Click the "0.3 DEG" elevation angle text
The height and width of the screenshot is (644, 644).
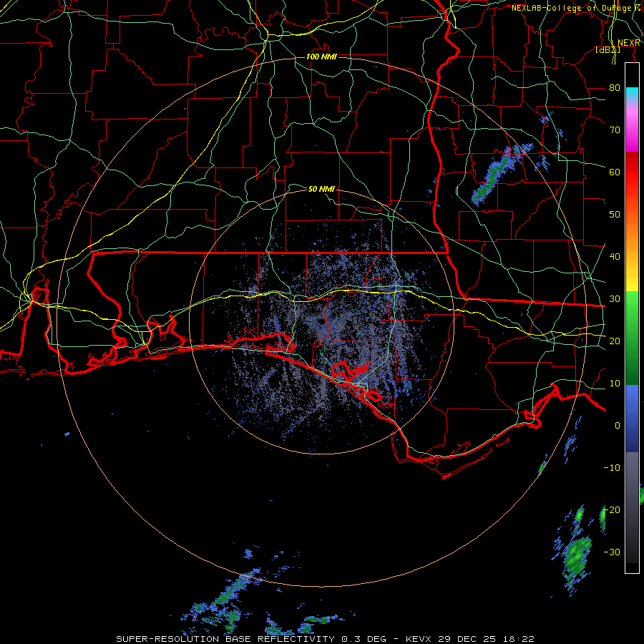364,639
